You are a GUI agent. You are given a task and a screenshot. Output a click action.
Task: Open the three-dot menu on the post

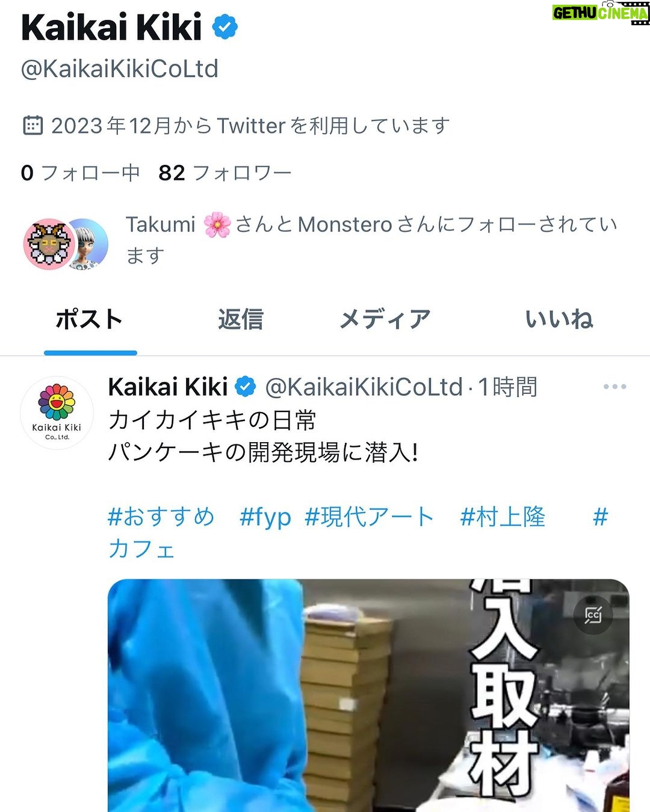pyautogui.click(x=614, y=387)
